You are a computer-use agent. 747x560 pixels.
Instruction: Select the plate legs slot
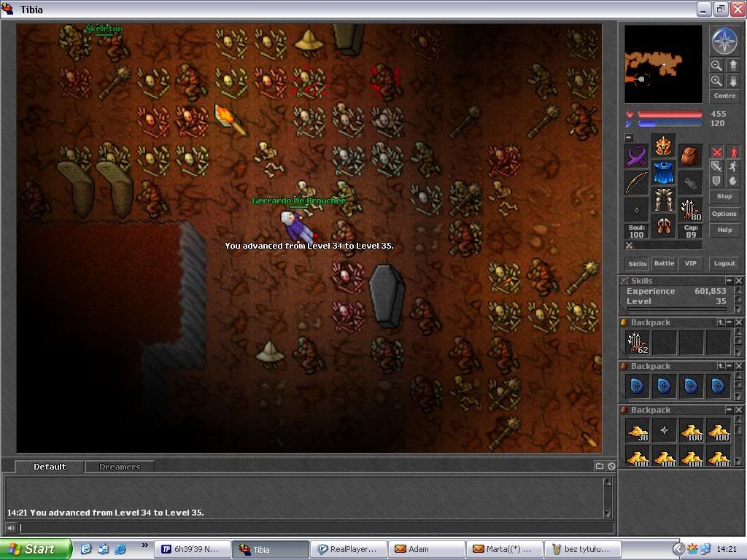(663, 200)
